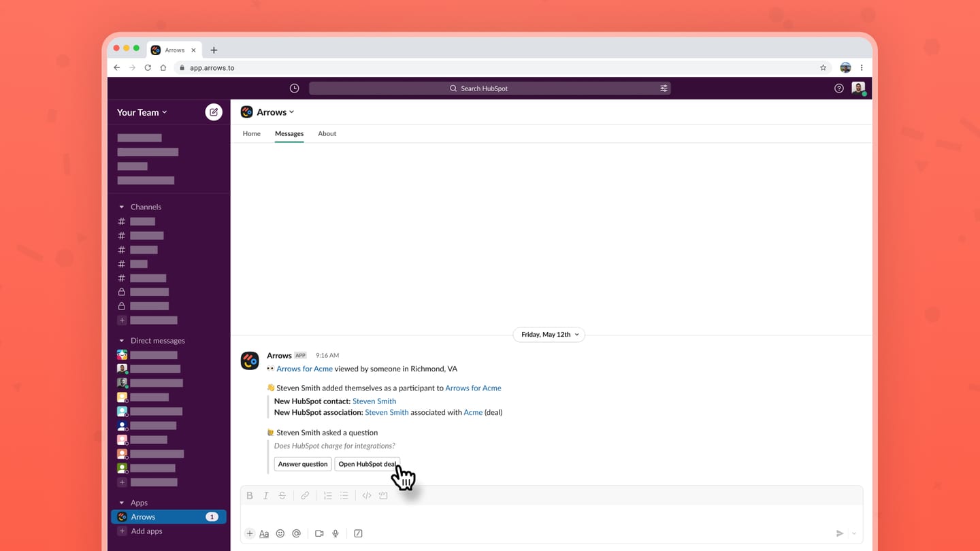Open Arrows for Acme link in participant line
The image size is (980, 551).
(x=473, y=388)
